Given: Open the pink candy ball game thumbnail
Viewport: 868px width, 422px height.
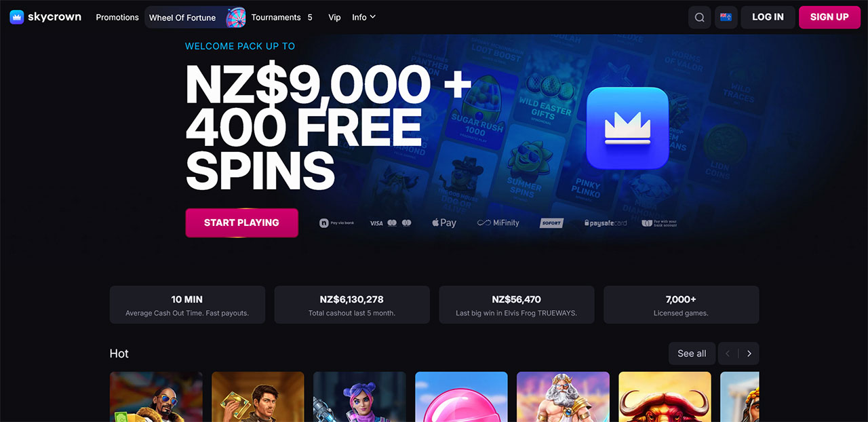Looking at the screenshot, I should 461,397.
